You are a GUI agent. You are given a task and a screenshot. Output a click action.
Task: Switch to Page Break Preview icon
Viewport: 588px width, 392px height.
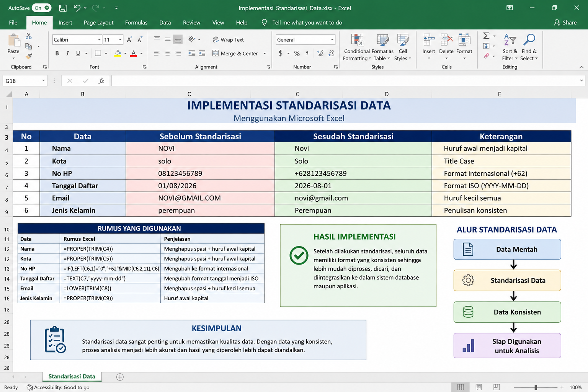497,387
